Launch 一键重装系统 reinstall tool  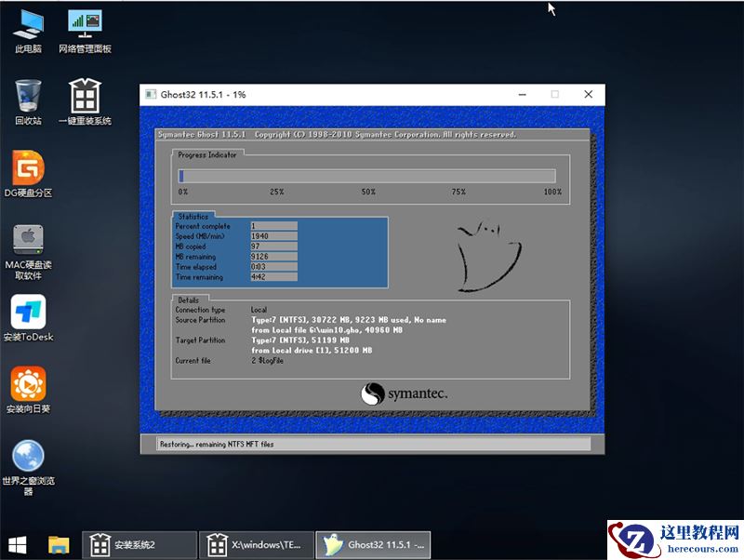[x=85, y=96]
